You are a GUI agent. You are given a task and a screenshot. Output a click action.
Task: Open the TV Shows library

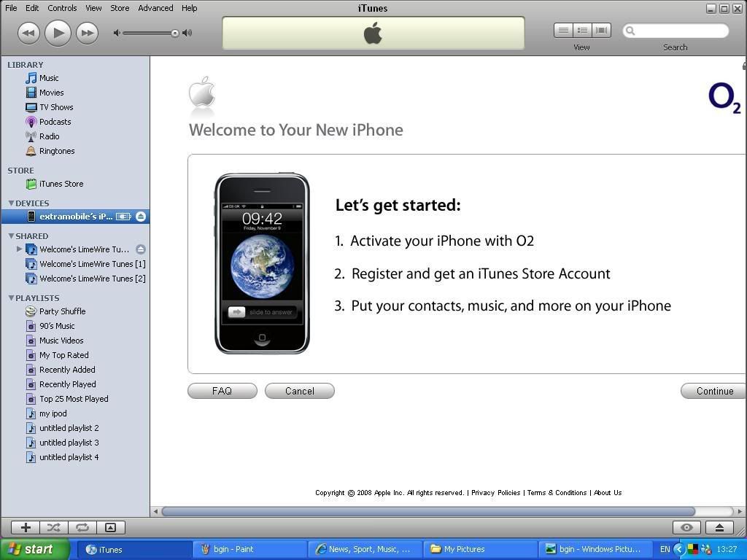point(55,107)
